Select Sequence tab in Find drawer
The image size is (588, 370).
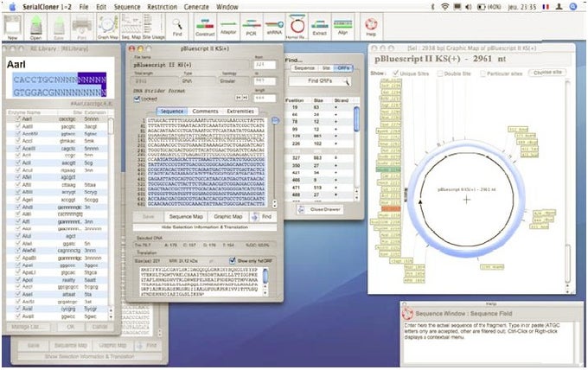tap(304, 68)
